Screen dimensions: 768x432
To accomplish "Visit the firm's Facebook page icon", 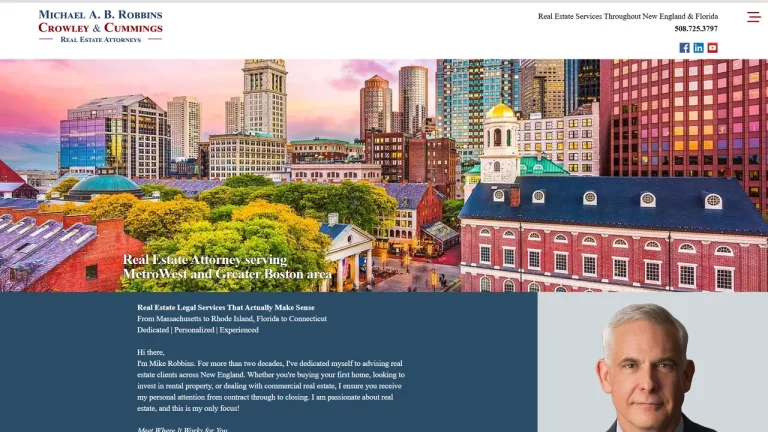I will 684,48.
